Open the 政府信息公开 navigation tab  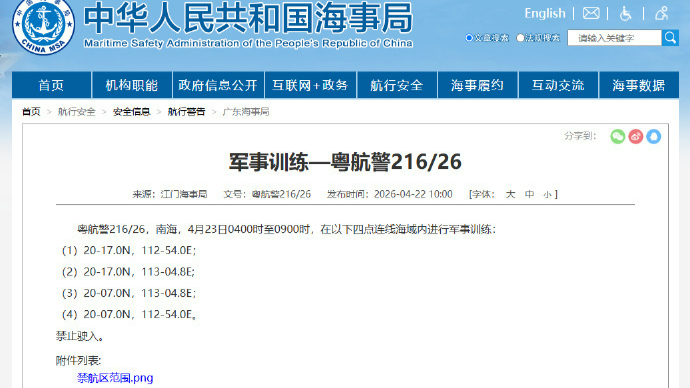218,85
